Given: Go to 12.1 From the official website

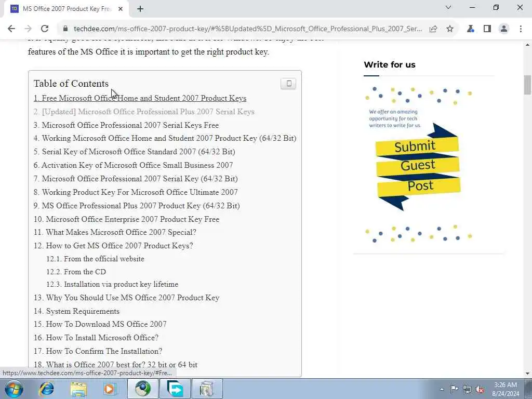Looking at the screenshot, I should click(96, 259).
